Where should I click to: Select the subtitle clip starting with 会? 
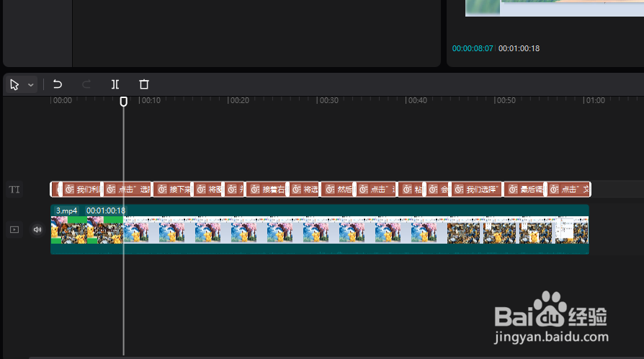(438, 189)
